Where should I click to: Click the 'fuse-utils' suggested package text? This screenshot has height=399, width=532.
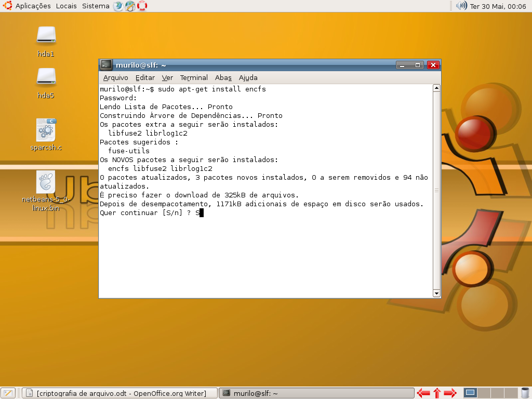129,151
